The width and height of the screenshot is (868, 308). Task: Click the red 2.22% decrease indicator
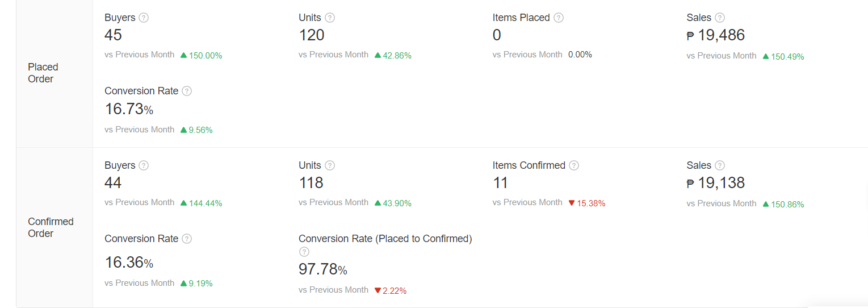coord(391,291)
